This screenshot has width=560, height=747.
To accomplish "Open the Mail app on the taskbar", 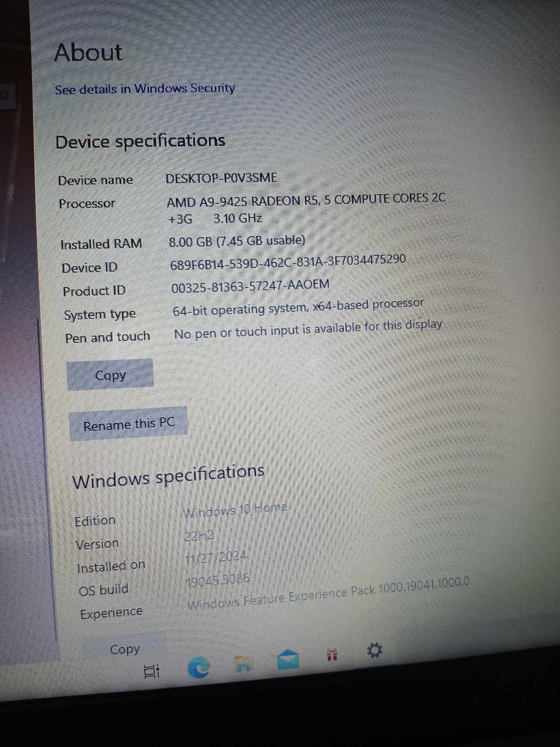I will tap(288, 660).
